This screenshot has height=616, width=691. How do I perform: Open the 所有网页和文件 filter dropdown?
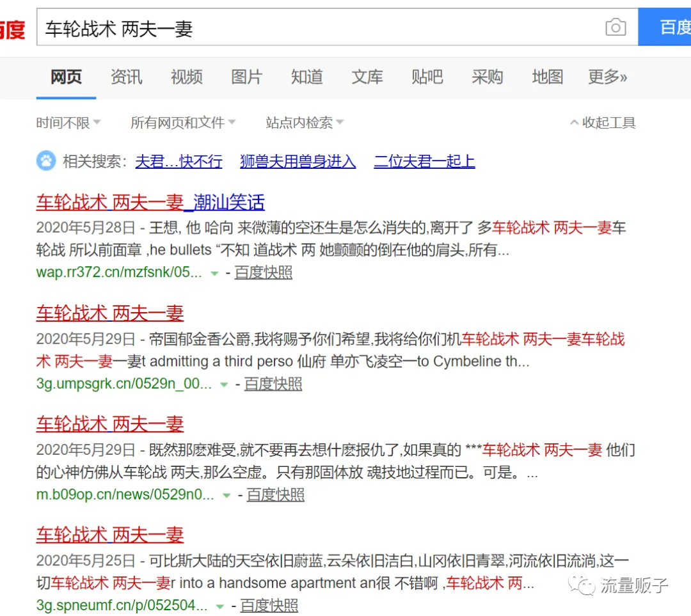pos(183,122)
